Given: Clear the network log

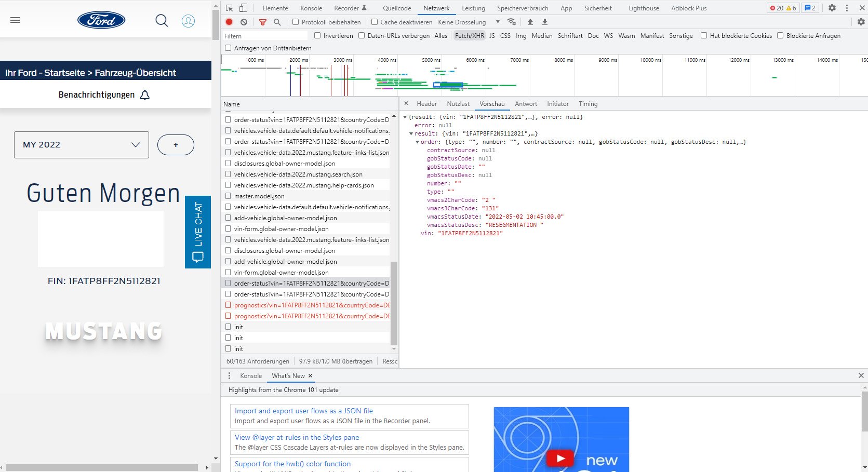Looking at the screenshot, I should point(244,22).
